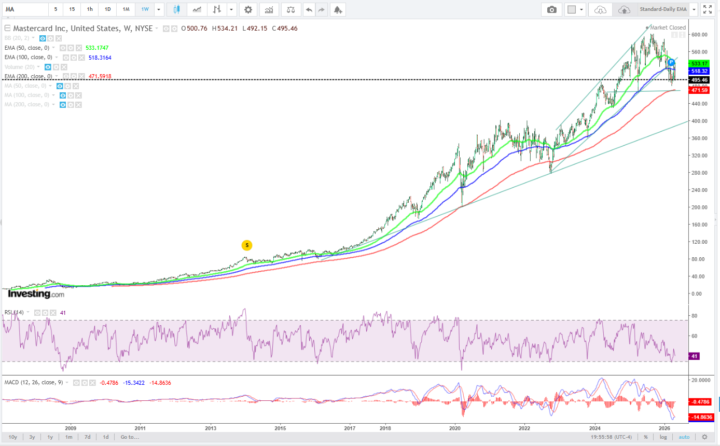The image size is (720, 446).
Task: Hide the EMA 200 line
Action: point(66,76)
